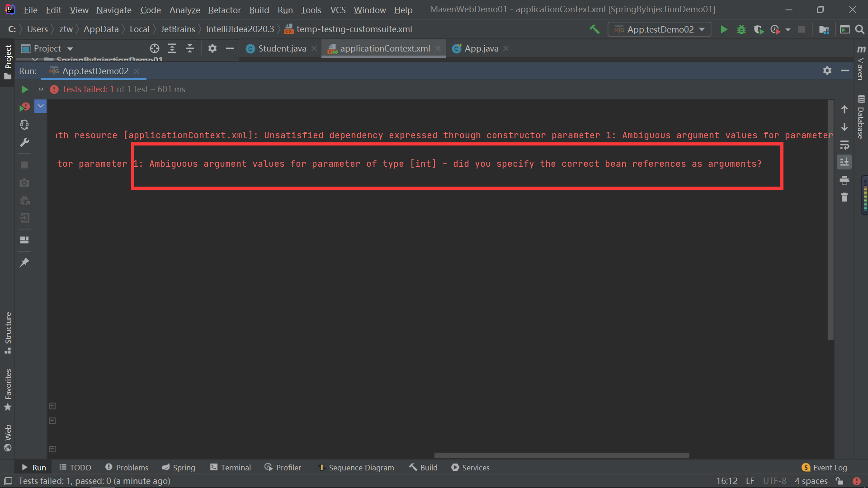Open Search Everywhere magnifier
Image resolution: width=868 pixels, height=488 pixels.
click(x=860, y=29)
